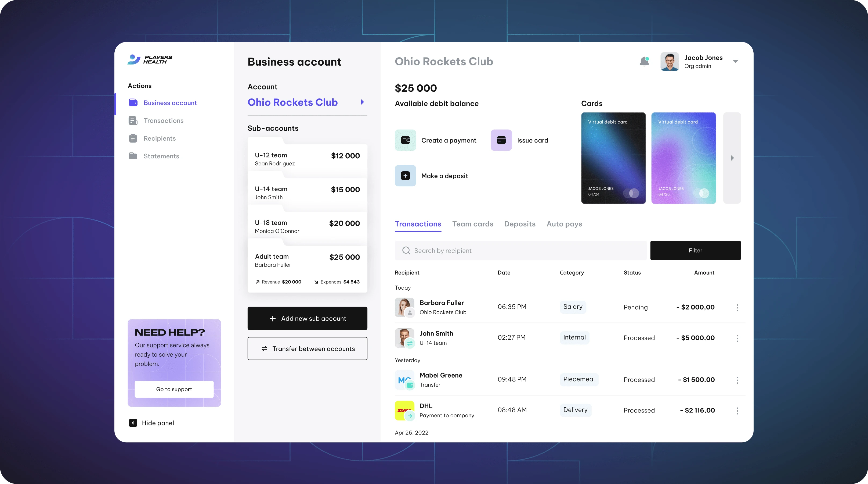Open options menu for DHL transaction

pos(737,411)
